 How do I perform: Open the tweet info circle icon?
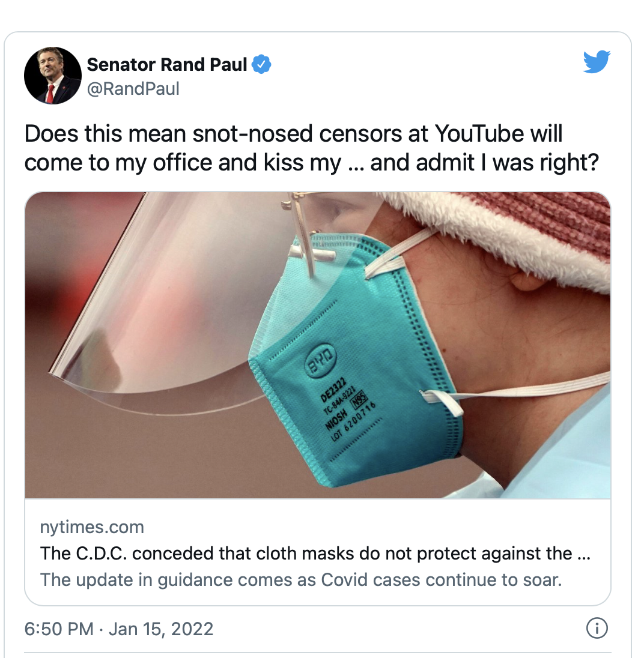click(x=597, y=628)
